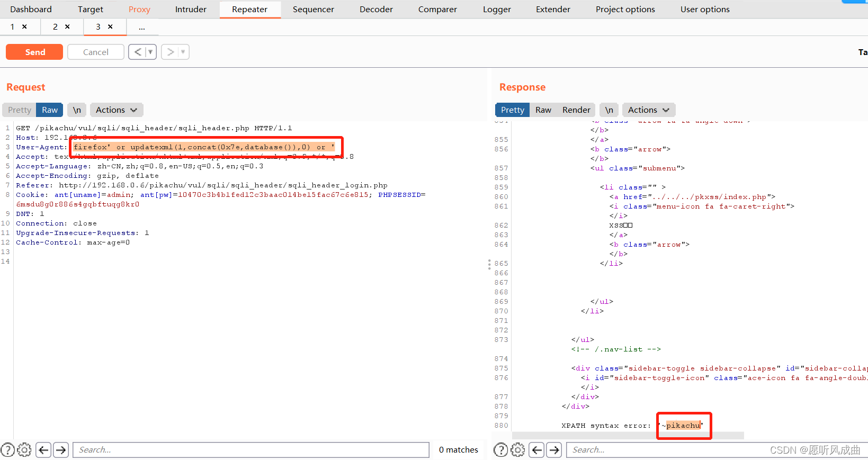This screenshot has width=868, height=460.
Task: Click the Request/Response pane splitter handle
Action: 489,265
